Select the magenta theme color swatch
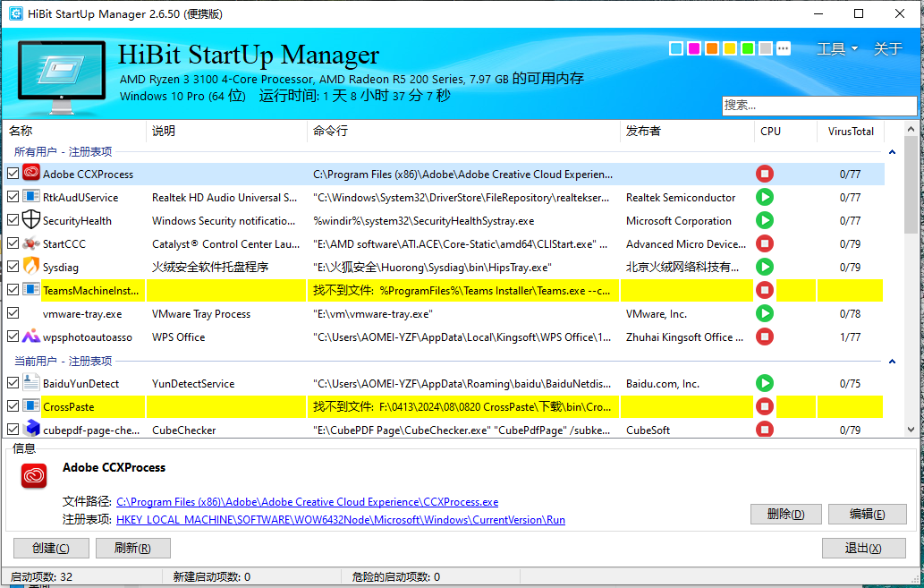 [693, 48]
